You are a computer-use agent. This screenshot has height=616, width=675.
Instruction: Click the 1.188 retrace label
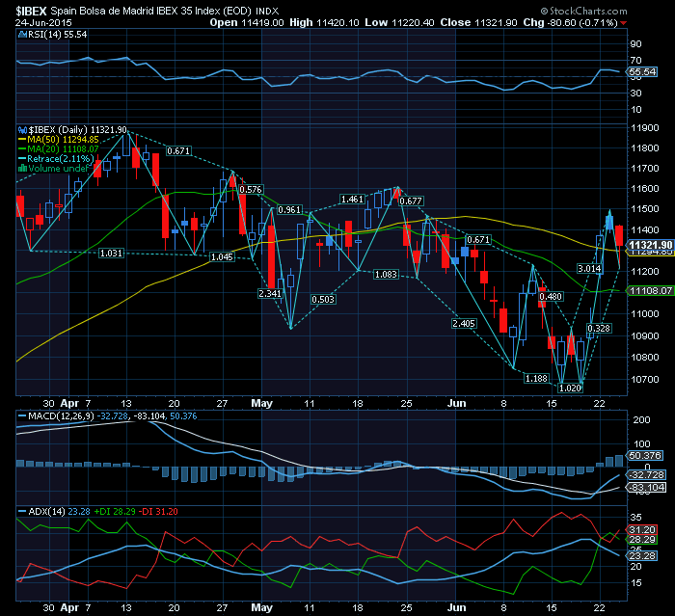[536, 379]
